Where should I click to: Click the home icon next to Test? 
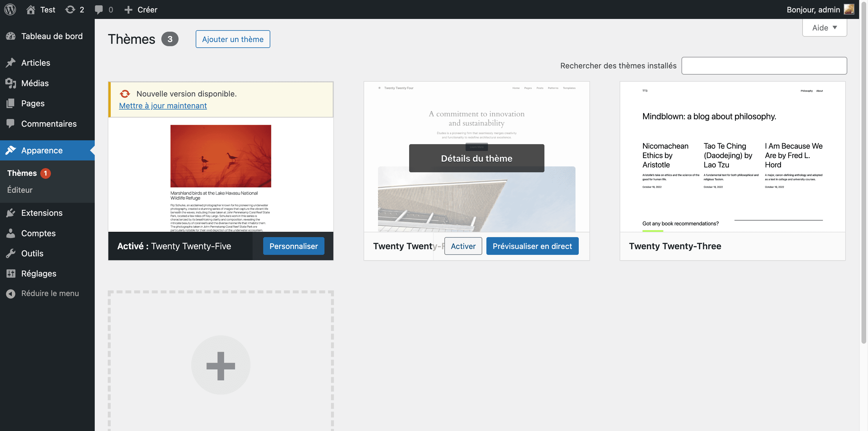coord(31,9)
